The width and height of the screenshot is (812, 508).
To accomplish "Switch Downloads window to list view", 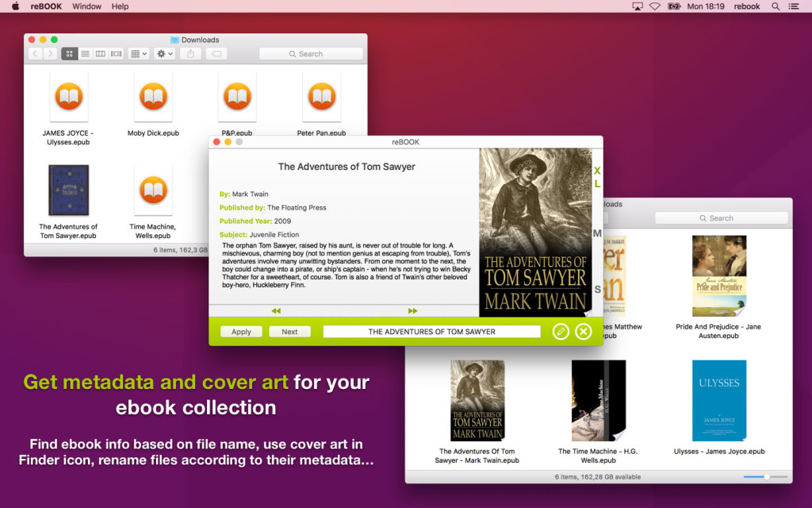I will [85, 53].
